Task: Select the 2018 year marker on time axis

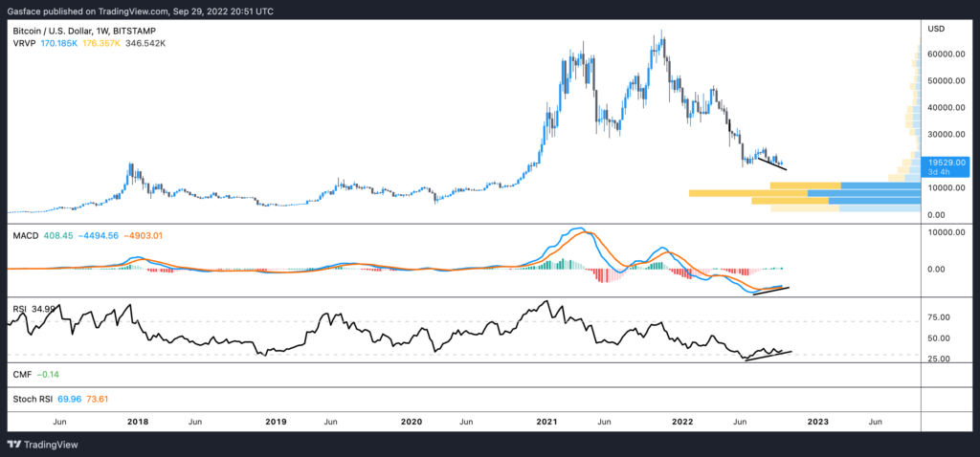Action: click(x=138, y=421)
